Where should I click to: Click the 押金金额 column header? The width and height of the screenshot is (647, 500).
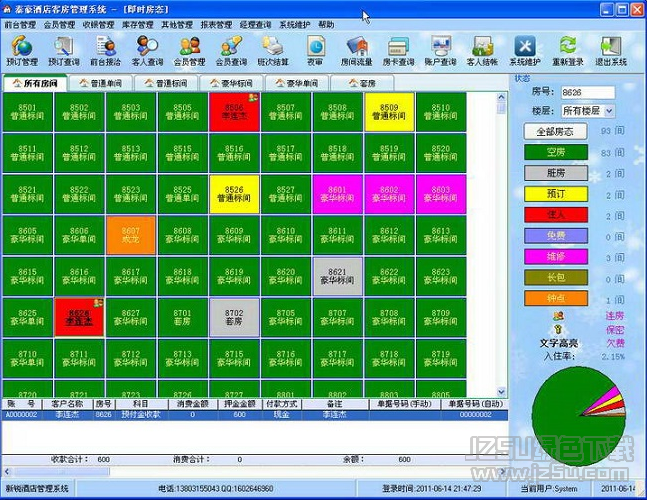click(239, 404)
